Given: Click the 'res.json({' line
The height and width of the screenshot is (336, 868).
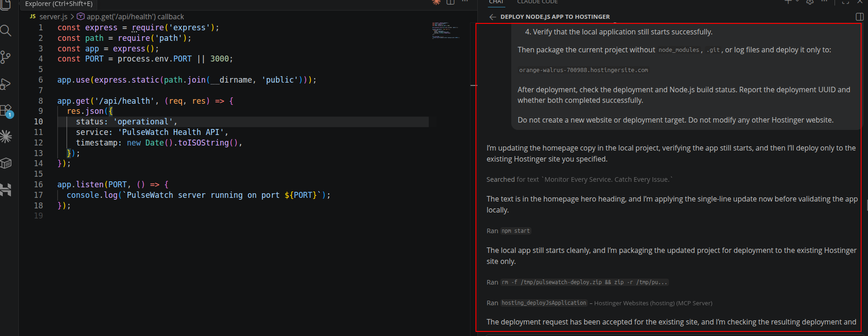Looking at the screenshot, I should coord(90,111).
